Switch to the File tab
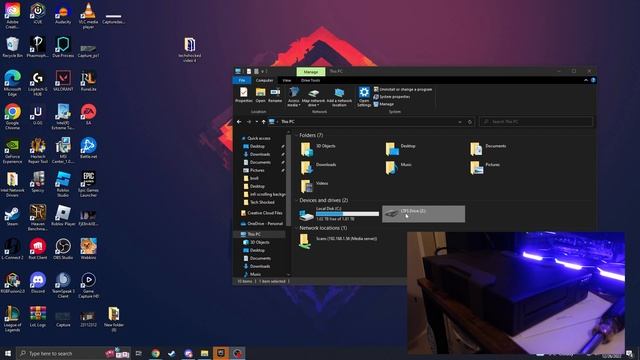640x360 pixels. [x=242, y=80]
